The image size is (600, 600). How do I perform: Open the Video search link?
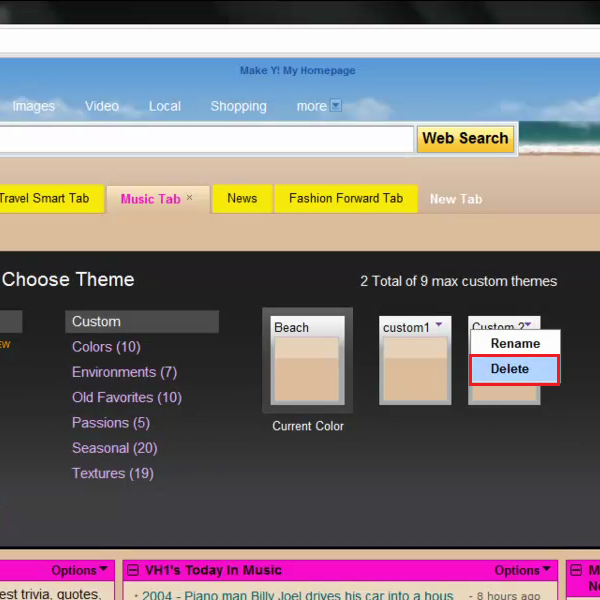(x=102, y=106)
